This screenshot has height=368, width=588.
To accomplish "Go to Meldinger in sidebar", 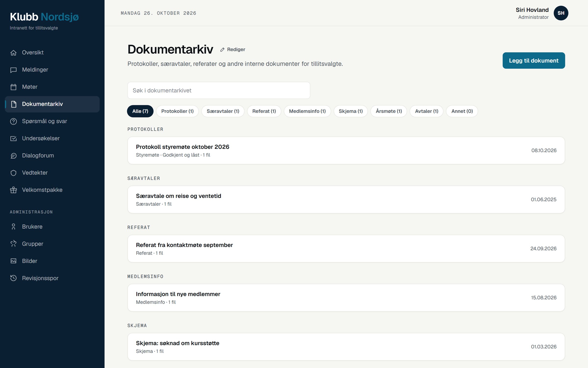I will [x=52, y=70].
